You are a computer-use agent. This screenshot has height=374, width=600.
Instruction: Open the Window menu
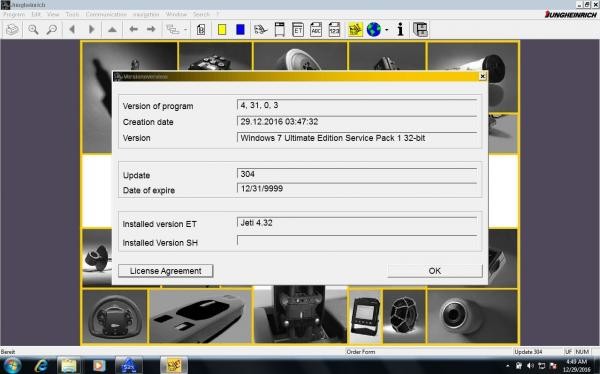coord(176,15)
